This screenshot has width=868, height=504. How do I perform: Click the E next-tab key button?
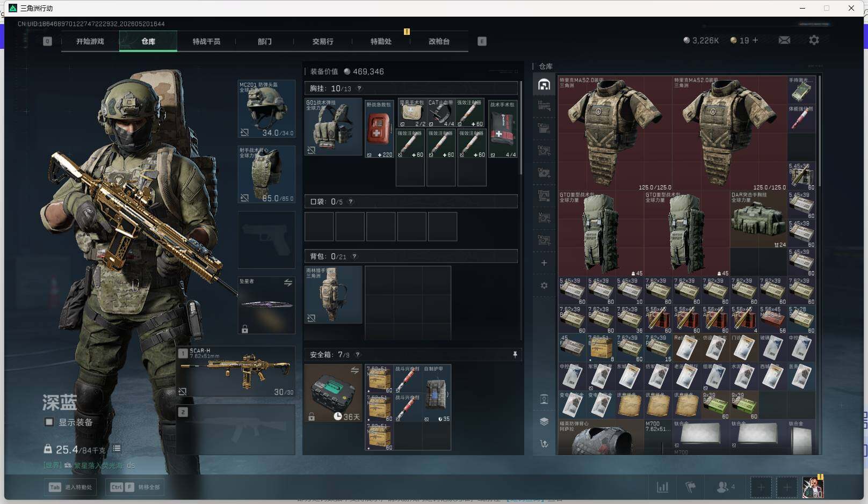point(482,41)
